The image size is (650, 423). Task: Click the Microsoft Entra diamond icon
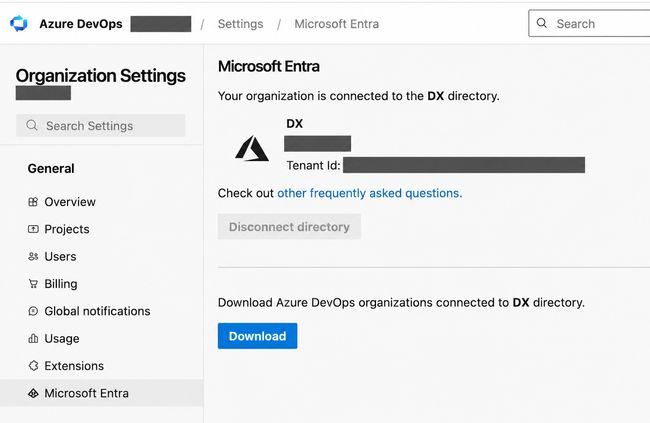[33, 393]
